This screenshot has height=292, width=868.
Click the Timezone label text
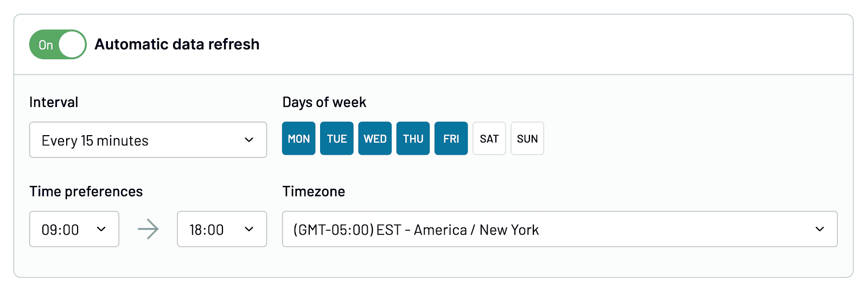314,192
